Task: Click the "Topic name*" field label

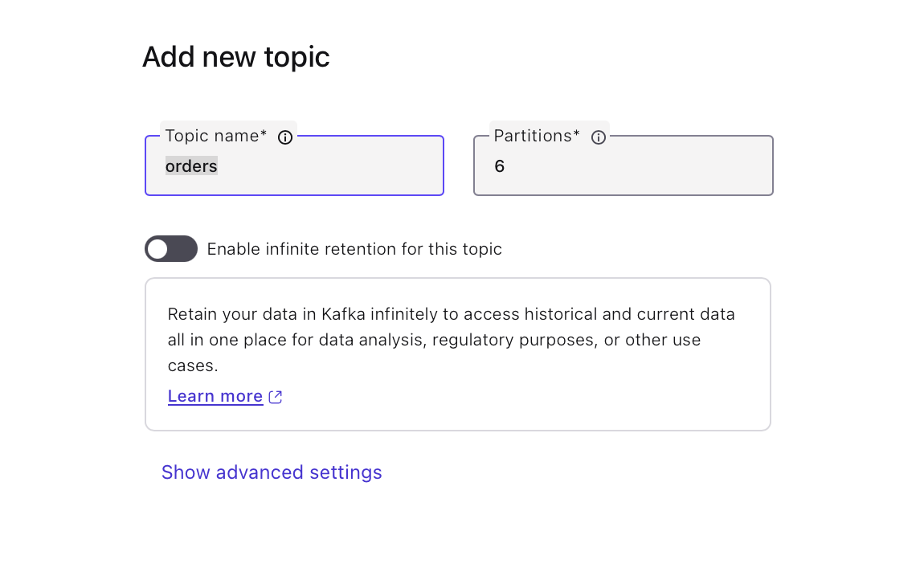Action: click(216, 136)
